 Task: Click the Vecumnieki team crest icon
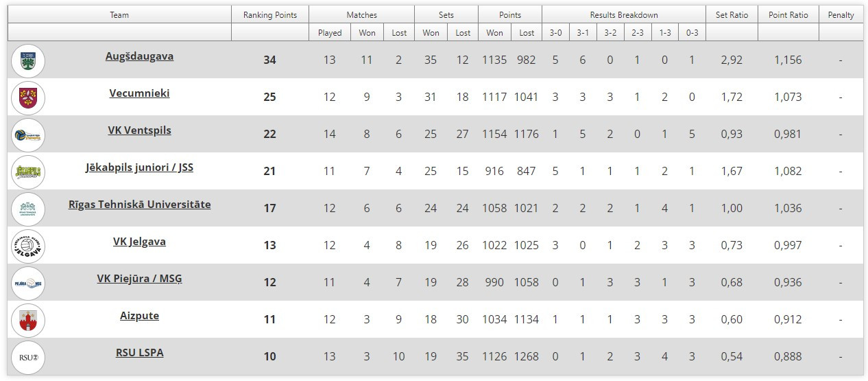click(28, 97)
